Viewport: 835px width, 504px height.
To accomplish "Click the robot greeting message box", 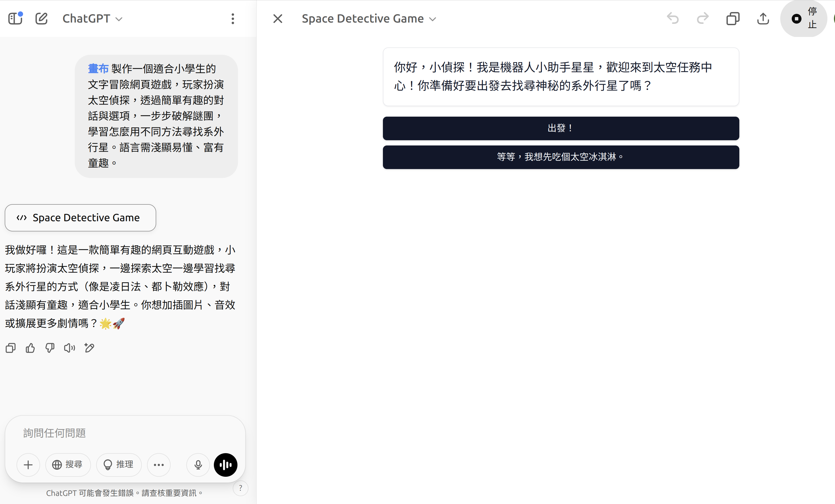I will click(x=561, y=77).
